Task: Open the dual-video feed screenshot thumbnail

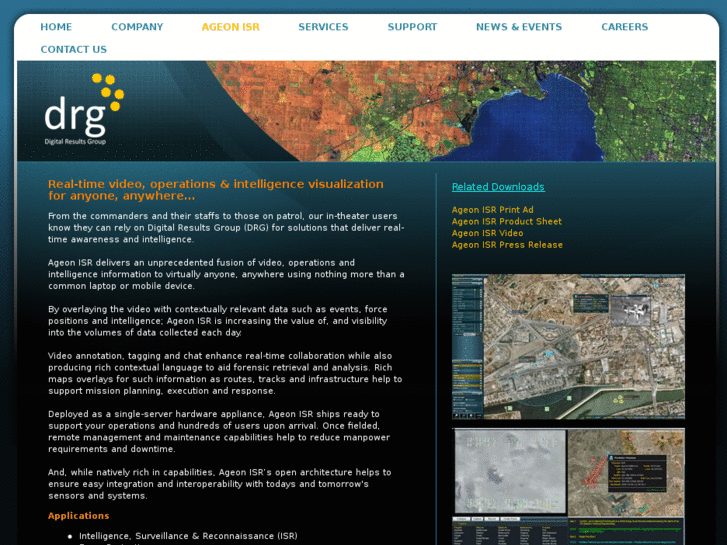Action: tap(568, 487)
